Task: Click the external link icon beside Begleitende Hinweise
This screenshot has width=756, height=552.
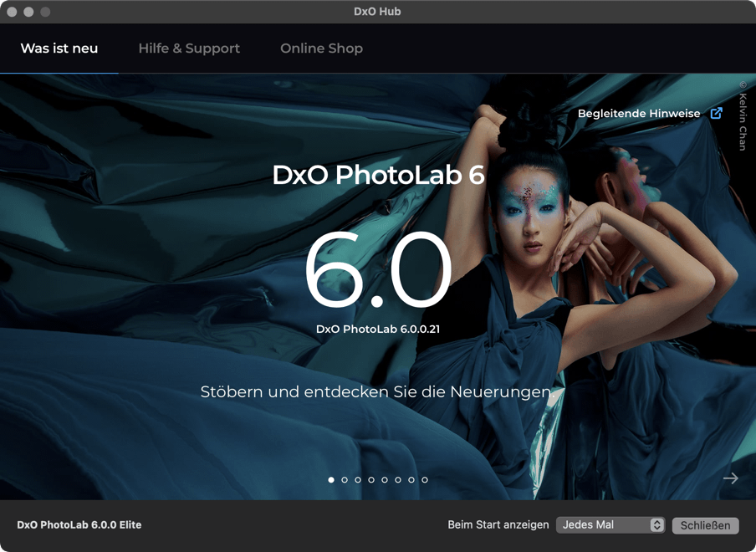Action: [x=717, y=113]
